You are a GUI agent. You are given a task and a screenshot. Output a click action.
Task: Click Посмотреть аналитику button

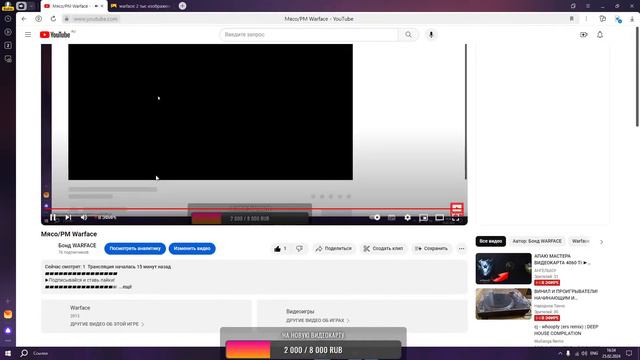pos(135,249)
